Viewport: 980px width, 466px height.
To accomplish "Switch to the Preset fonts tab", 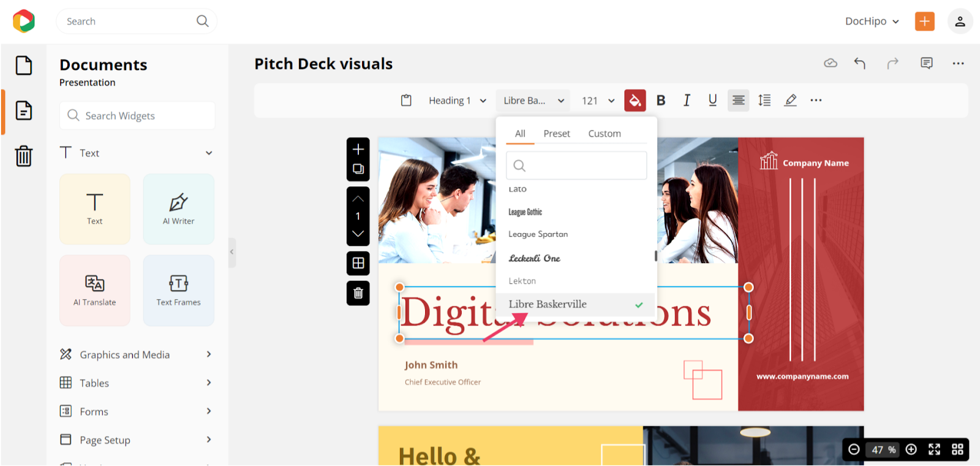I will pyautogui.click(x=556, y=134).
